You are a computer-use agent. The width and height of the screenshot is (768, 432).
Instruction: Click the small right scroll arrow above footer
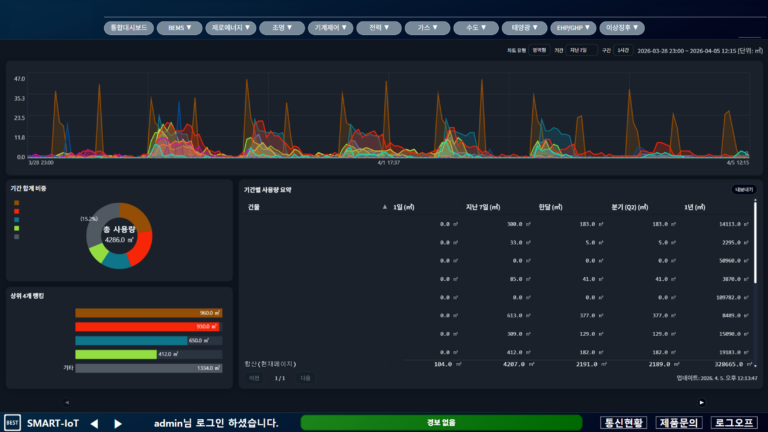click(x=701, y=402)
